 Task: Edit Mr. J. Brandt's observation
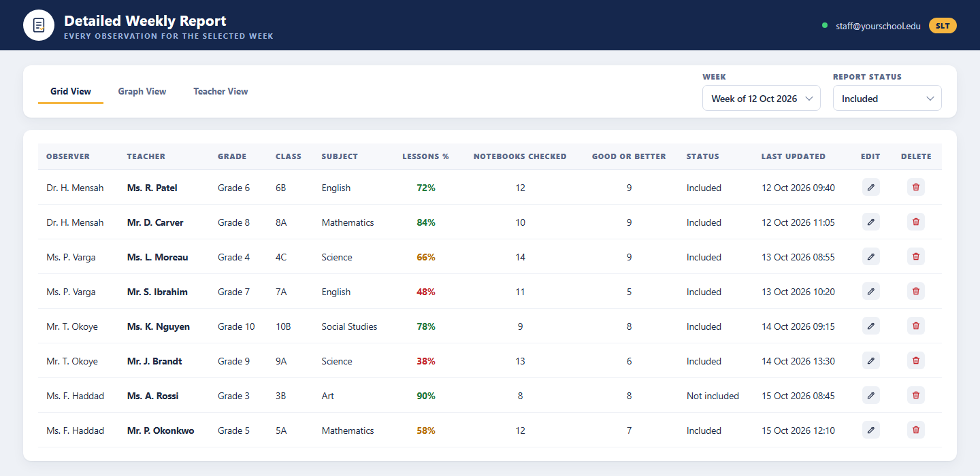click(870, 360)
